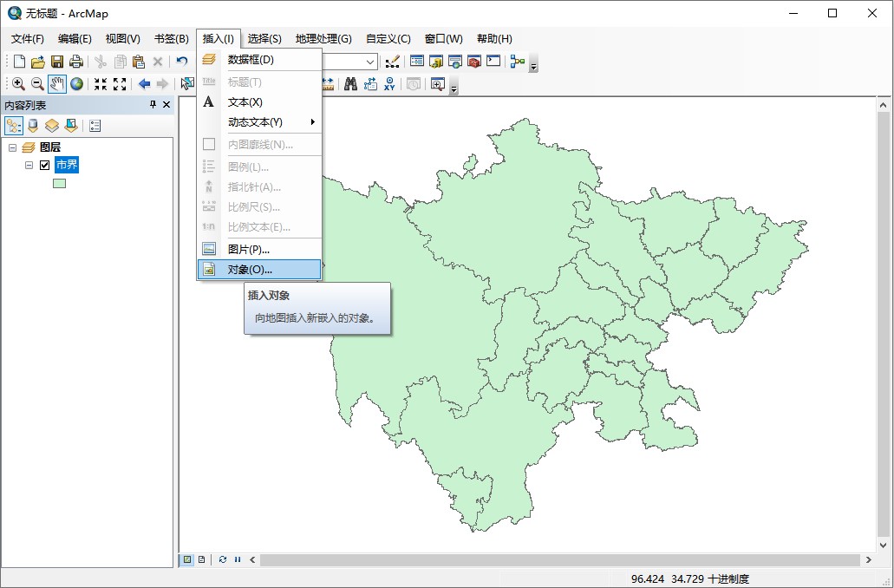Open the Go To XY tool
Viewport: 894px width, 588px height.
(388, 83)
